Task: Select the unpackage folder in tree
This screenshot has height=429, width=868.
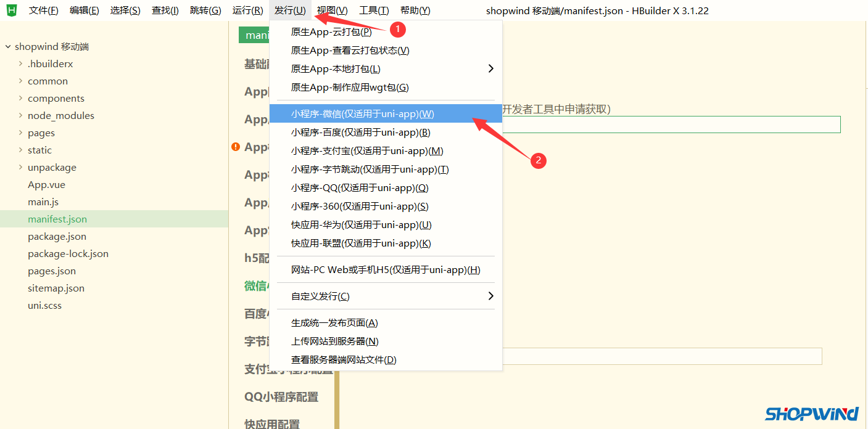Action: [52, 168]
